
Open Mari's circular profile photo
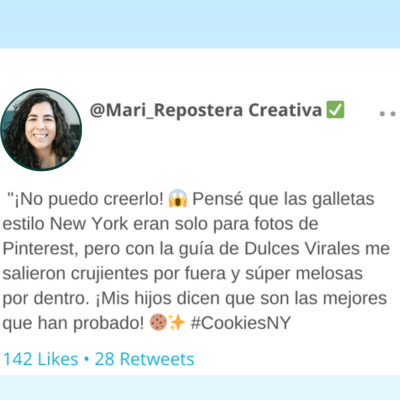(x=41, y=130)
